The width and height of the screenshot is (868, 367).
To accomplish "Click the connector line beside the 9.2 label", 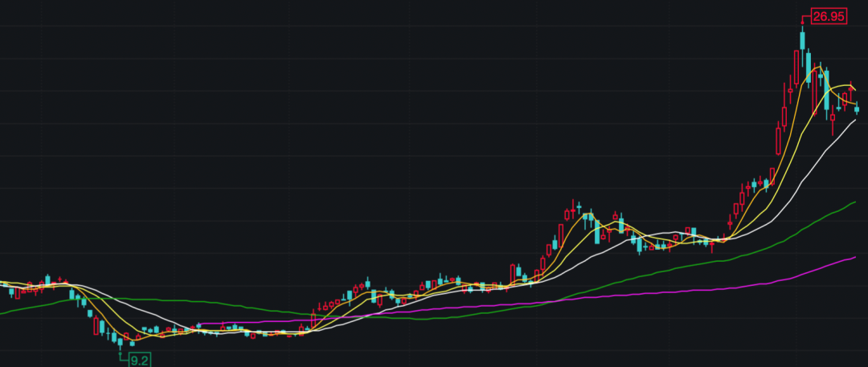I will pos(124,358).
